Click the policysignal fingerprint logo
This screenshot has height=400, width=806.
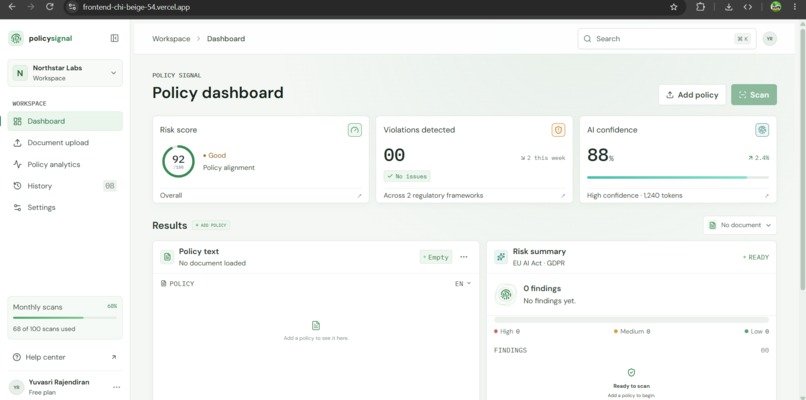16,38
